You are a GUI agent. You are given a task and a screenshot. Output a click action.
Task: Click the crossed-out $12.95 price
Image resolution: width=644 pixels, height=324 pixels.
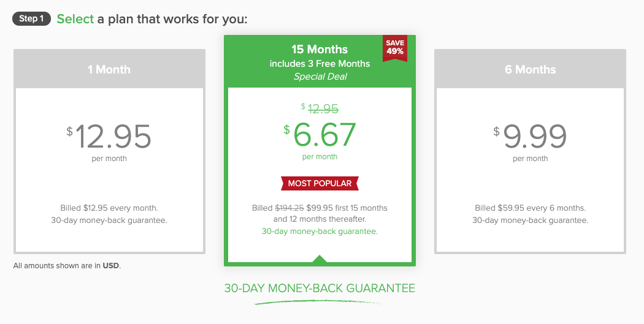(x=323, y=108)
